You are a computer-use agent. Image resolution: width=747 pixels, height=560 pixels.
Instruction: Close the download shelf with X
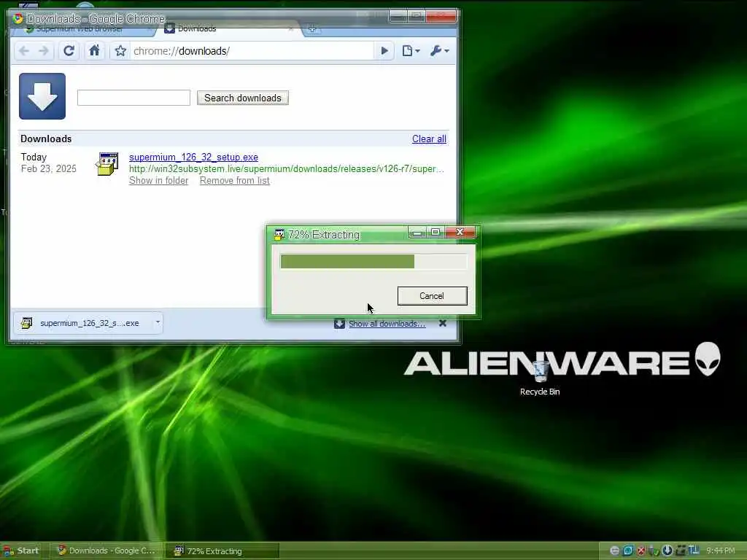click(443, 323)
